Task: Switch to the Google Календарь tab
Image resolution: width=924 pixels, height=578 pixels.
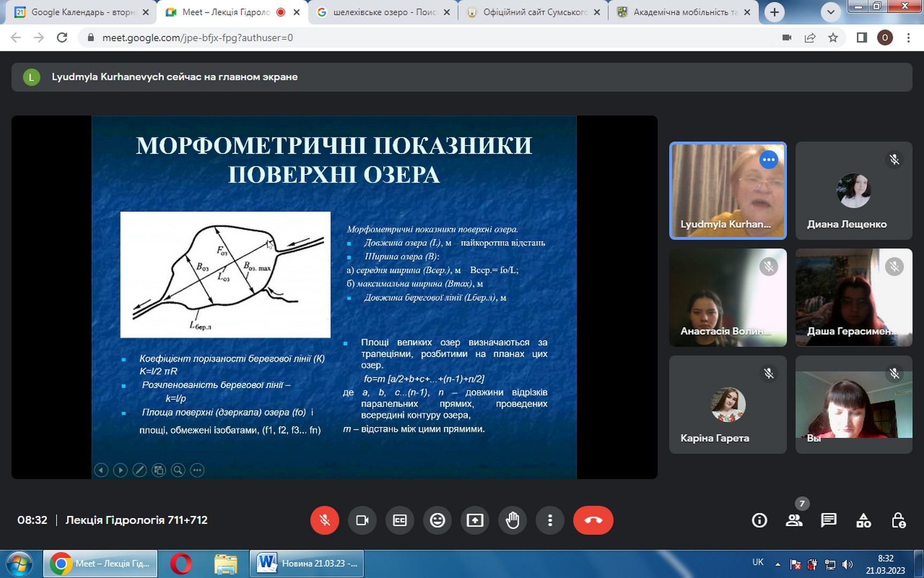Action: (80, 12)
